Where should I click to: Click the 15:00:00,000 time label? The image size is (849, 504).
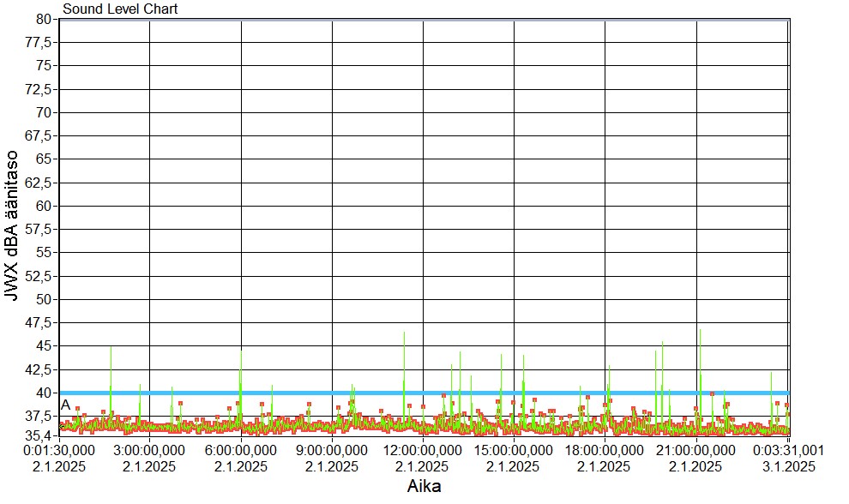[514, 450]
